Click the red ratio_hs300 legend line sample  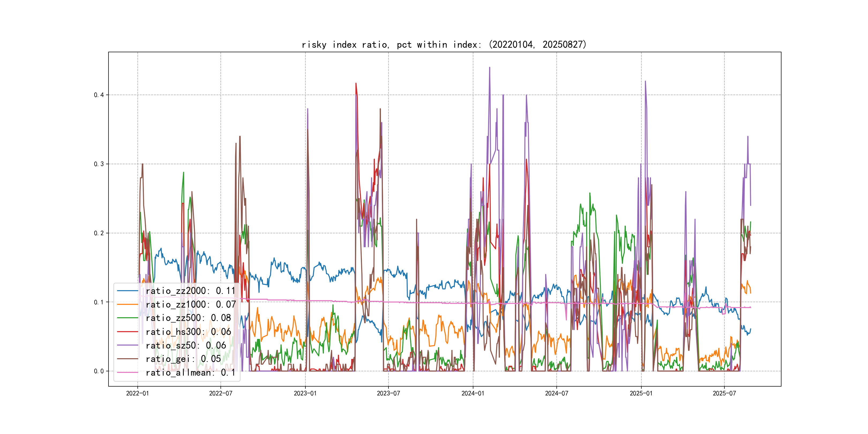pyautogui.click(x=127, y=332)
